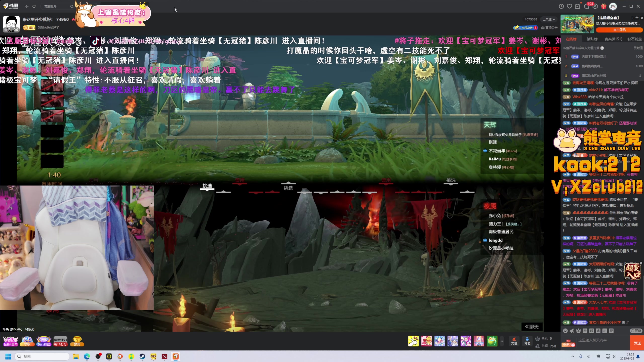The image size is (644, 362).
Task: Open the notification bell in taskbar
Action: (638, 356)
